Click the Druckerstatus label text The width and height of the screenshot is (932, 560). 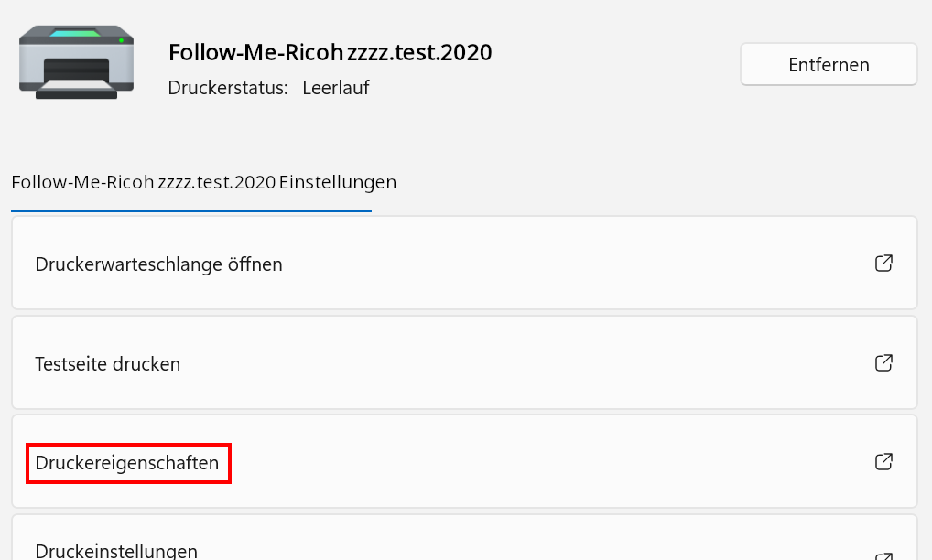(x=228, y=88)
